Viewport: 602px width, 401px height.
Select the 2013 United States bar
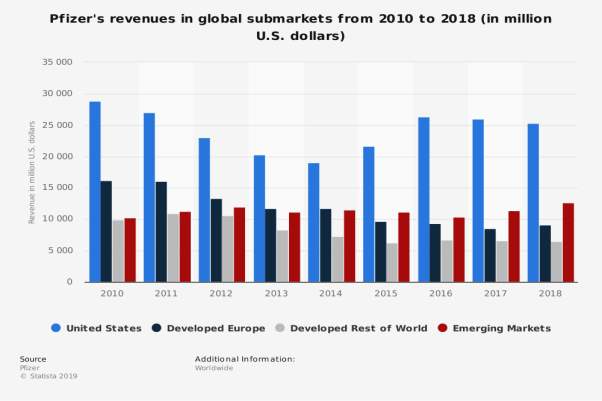(260, 219)
